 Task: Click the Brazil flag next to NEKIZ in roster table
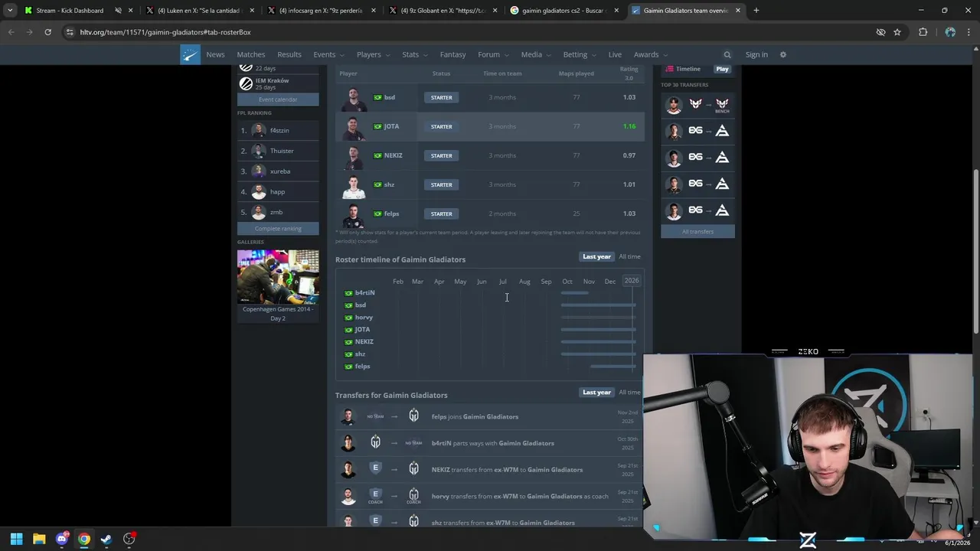[x=377, y=155]
